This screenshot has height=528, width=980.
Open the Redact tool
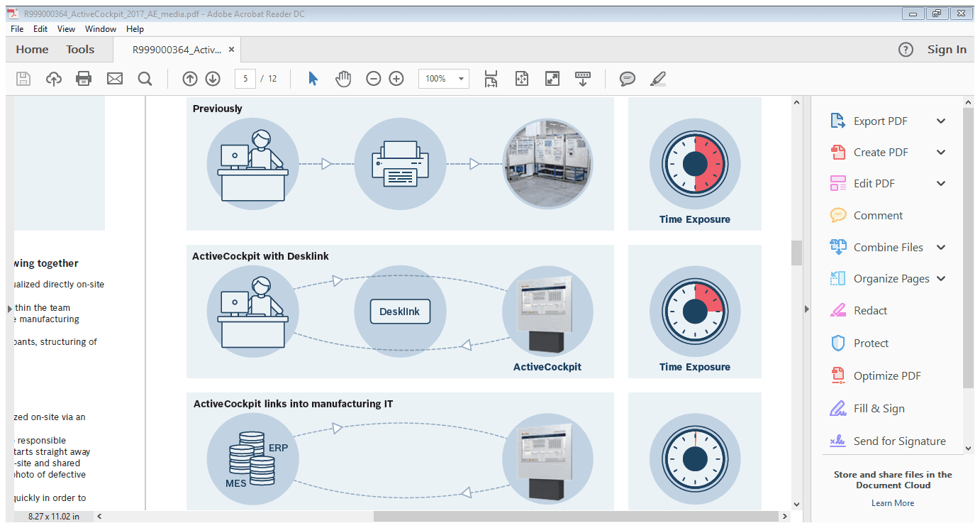point(870,310)
